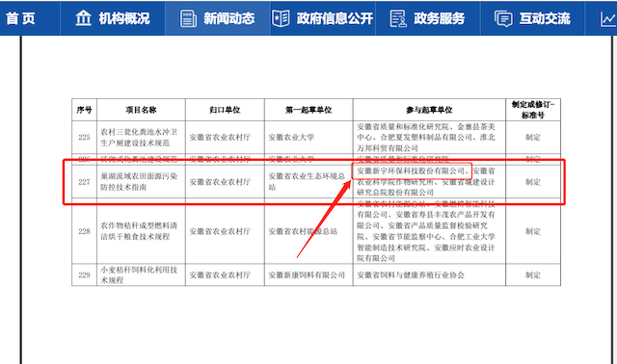Click the 序号 cell showing 228
Screen dimensions: 617x364
click(84, 231)
